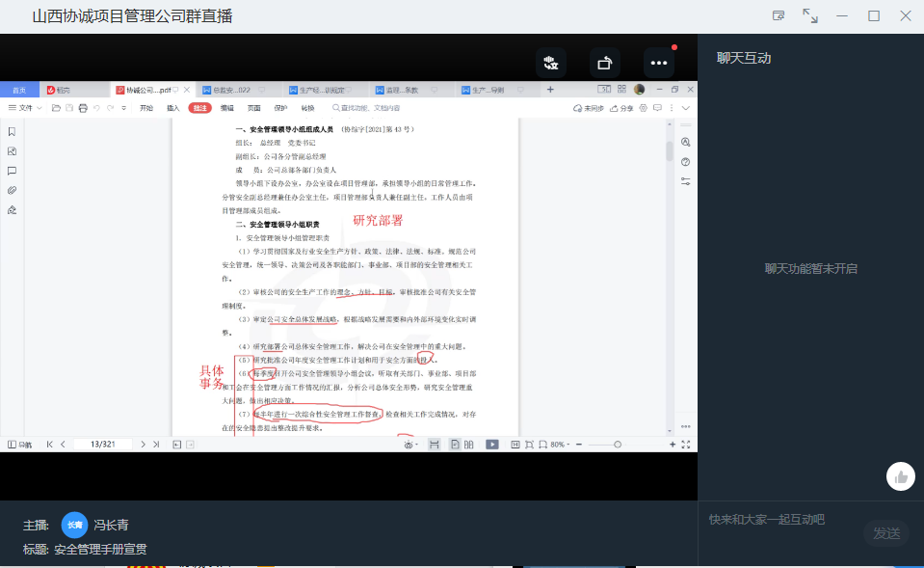Click the print icon in WPS toolbar
The image size is (924, 568).
[83, 108]
